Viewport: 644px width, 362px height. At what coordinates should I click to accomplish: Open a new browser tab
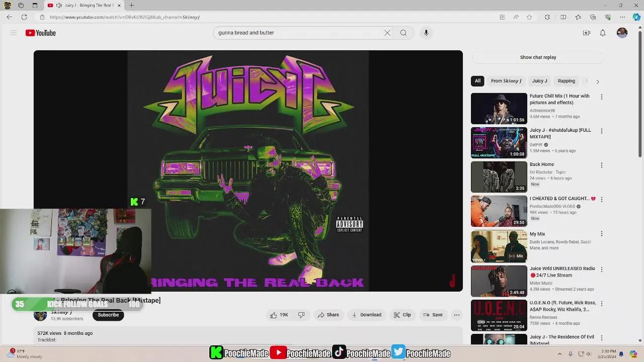[x=131, y=6]
